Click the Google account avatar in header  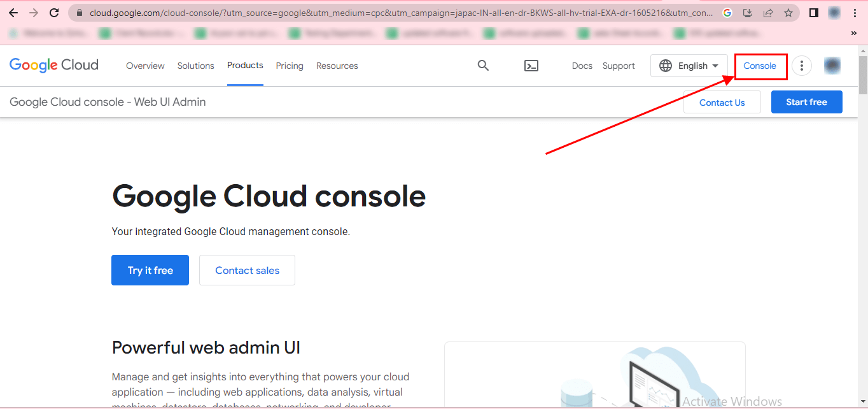832,65
